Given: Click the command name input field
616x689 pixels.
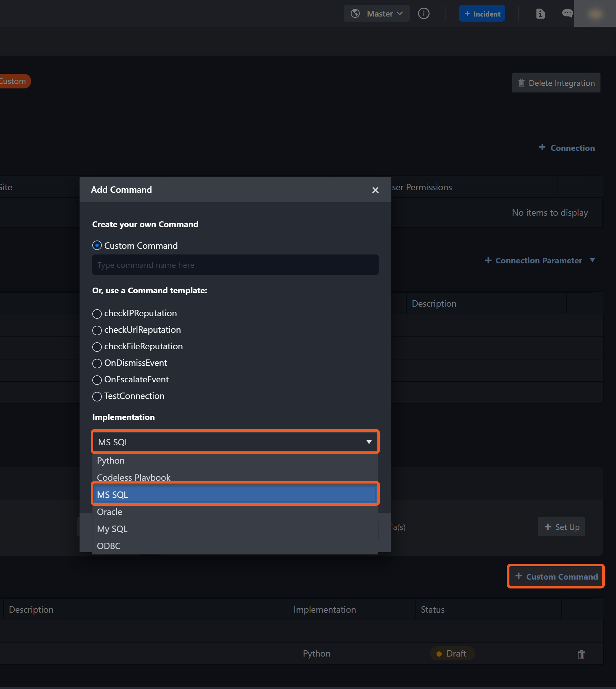Looking at the screenshot, I should (x=235, y=265).
